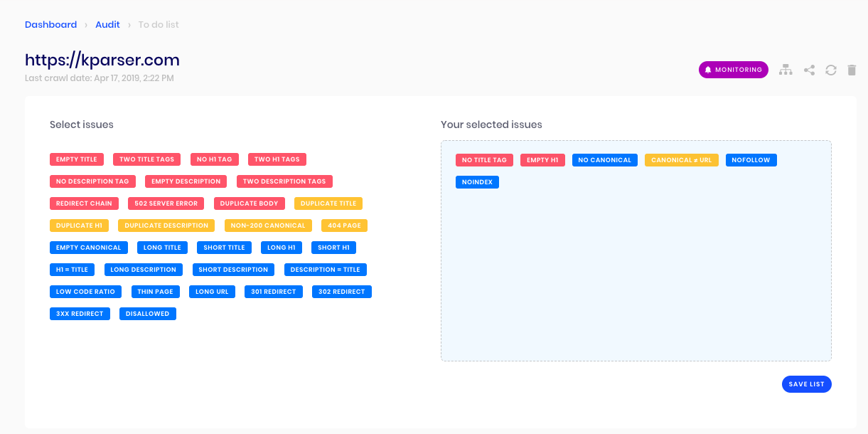Screen dimensions: 868x434
Task: Remove Nofollow from selected issues
Action: (x=751, y=160)
